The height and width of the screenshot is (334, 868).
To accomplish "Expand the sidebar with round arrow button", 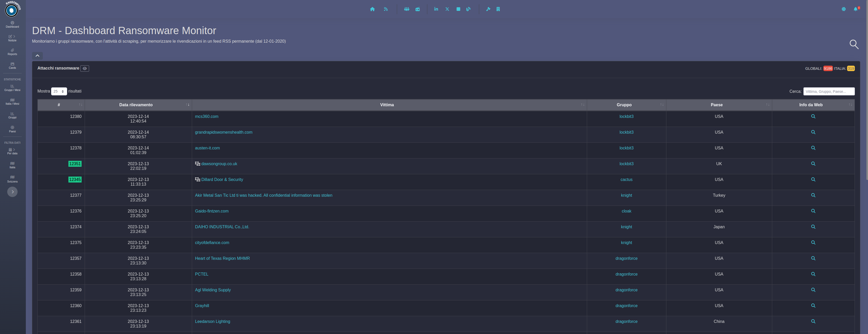I will (x=12, y=192).
